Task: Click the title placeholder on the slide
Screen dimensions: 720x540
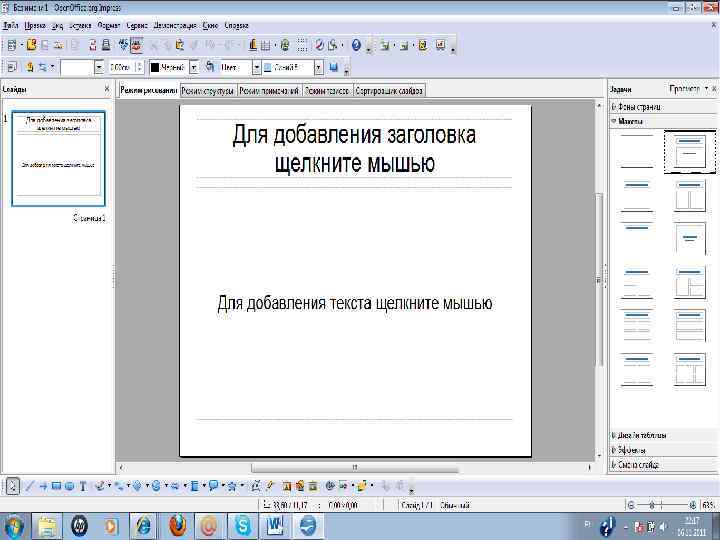Action: pyautogui.click(x=354, y=149)
